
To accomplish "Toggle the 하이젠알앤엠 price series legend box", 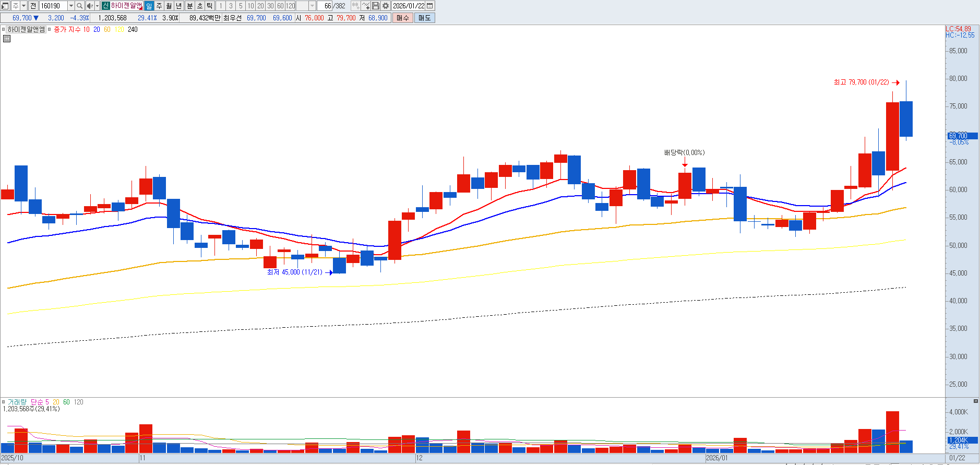I will pos(4,30).
